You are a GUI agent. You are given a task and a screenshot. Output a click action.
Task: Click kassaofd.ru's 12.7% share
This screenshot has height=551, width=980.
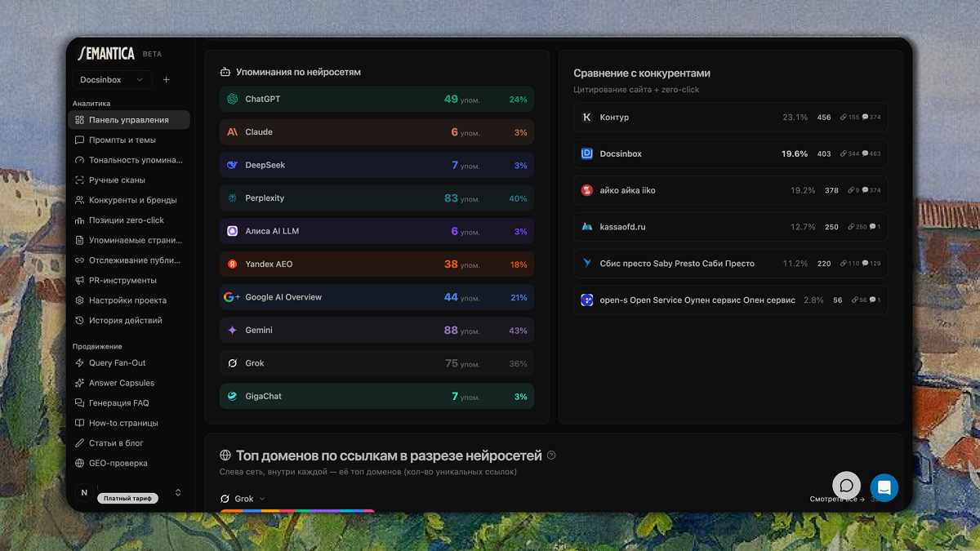coord(803,227)
